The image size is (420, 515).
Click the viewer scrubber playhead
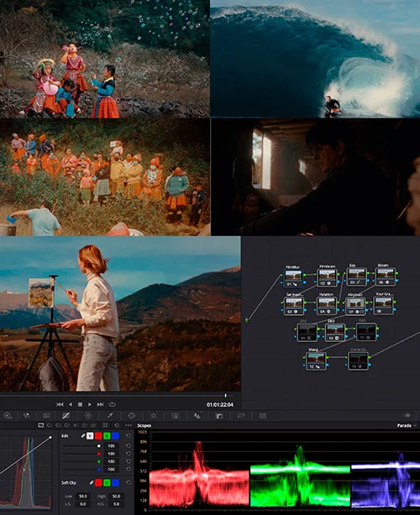[x=226, y=396]
